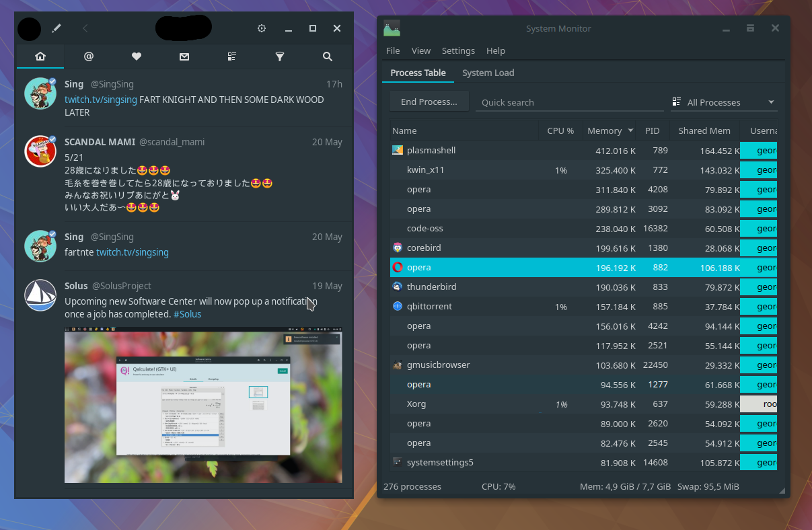Viewport: 812px width, 530px height.
Task: Click the 412.016 K memory value
Action: tap(616, 151)
